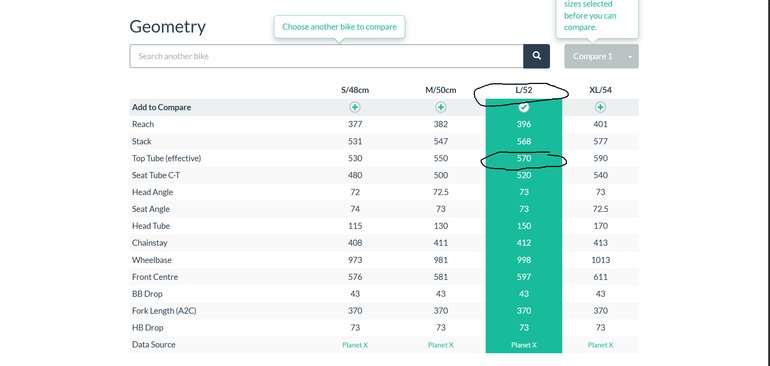This screenshot has height=366, width=770.
Task: Click Front Centre value 611
Action: click(600, 277)
